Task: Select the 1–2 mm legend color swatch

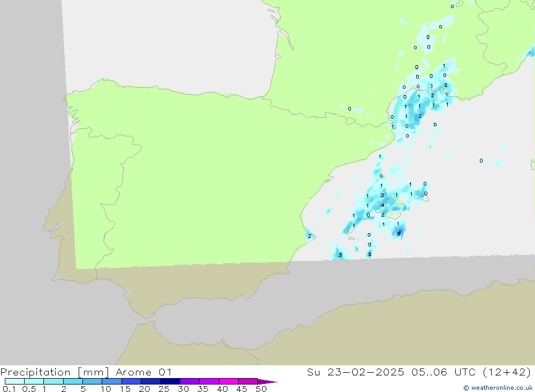Action: (53, 381)
